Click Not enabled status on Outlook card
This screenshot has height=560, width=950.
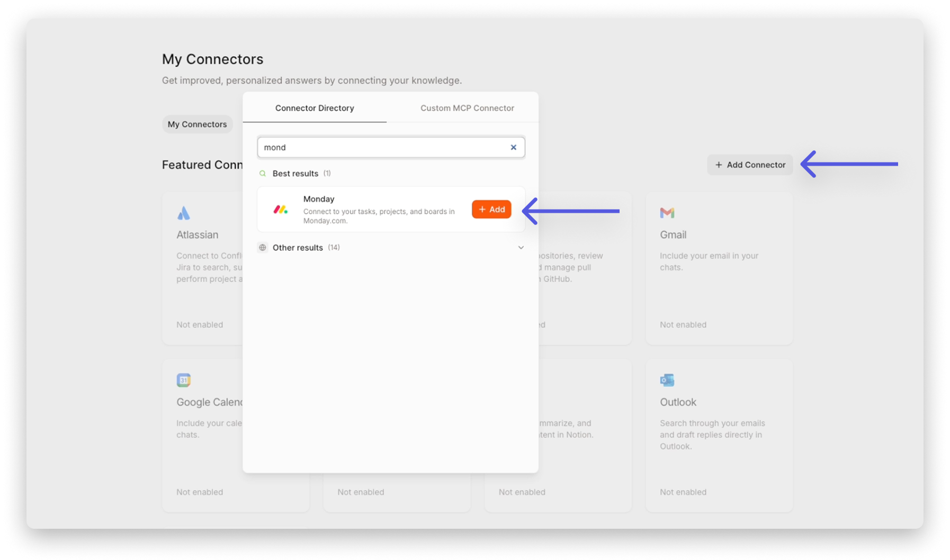[683, 492]
